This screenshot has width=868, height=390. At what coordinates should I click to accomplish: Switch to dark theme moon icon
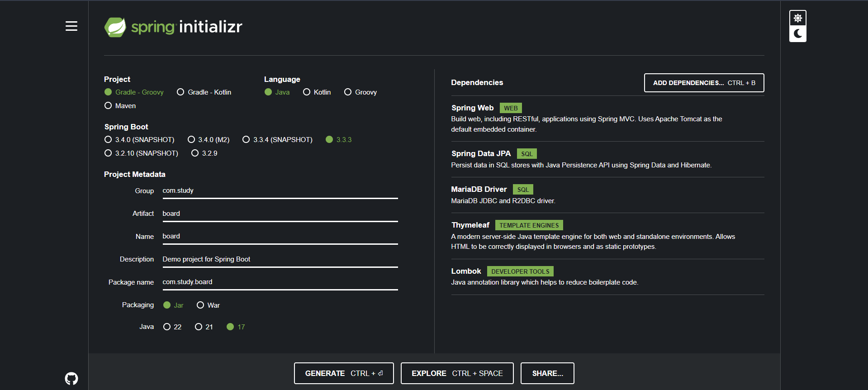pos(798,33)
